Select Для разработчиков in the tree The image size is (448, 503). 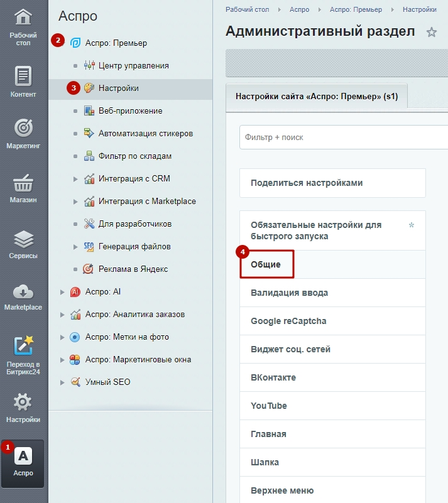click(x=135, y=224)
